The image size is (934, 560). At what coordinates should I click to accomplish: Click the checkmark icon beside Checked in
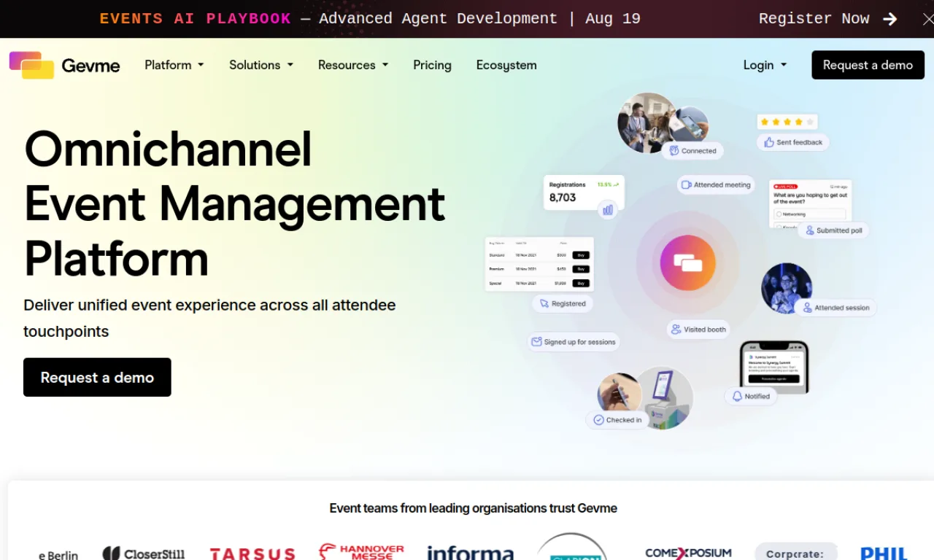pyautogui.click(x=598, y=420)
